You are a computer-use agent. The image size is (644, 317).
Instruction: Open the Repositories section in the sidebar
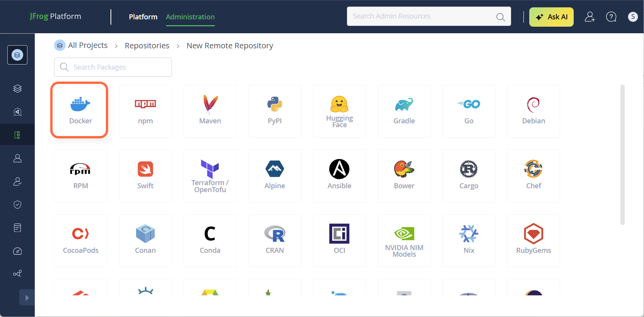point(17,135)
